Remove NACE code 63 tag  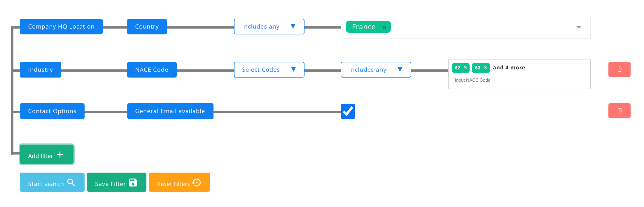(x=485, y=67)
